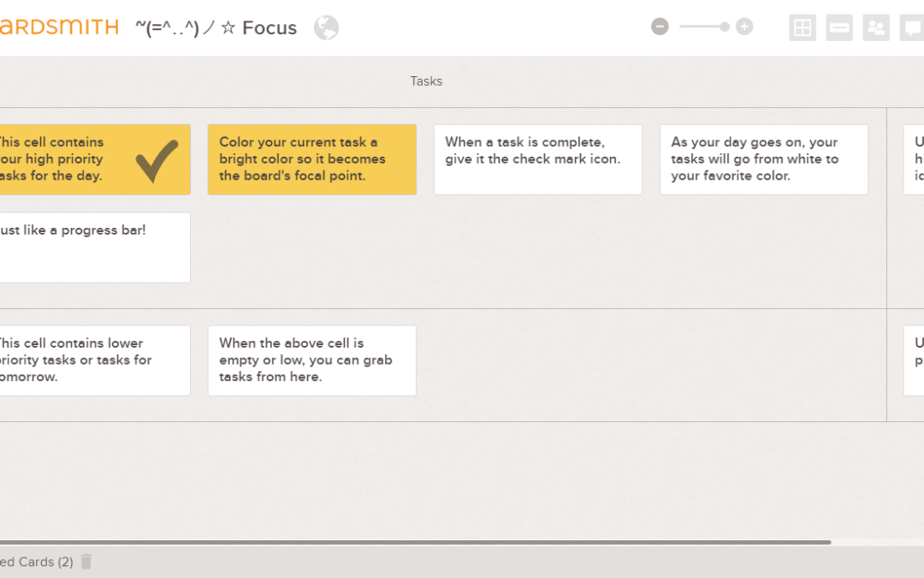Select 'When the above cell is empty' card
Viewport: 924px width, 578px height.
311,361
